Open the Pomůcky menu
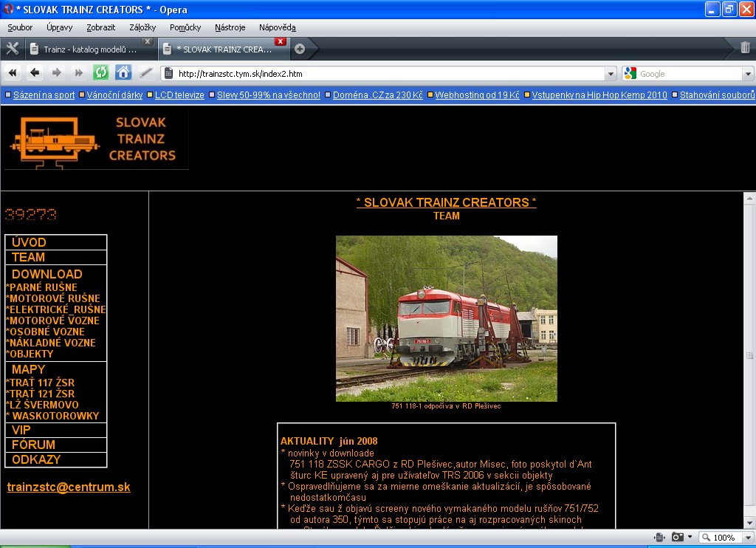The width and height of the screenshot is (756, 548). click(185, 27)
